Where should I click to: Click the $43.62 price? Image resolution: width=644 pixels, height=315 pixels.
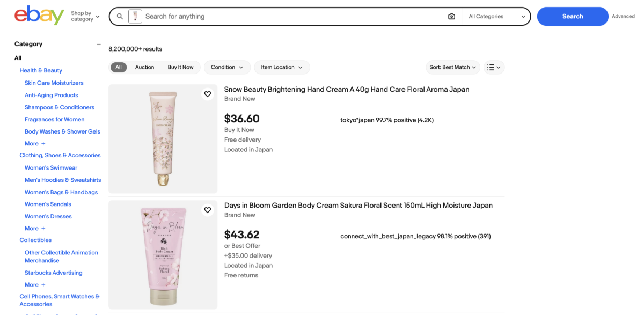coord(242,235)
